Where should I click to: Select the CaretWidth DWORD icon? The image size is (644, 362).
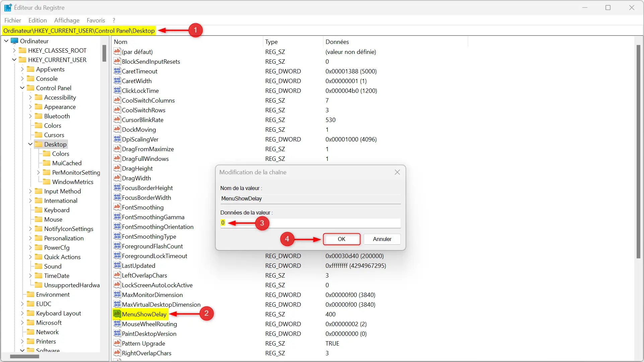[117, 81]
